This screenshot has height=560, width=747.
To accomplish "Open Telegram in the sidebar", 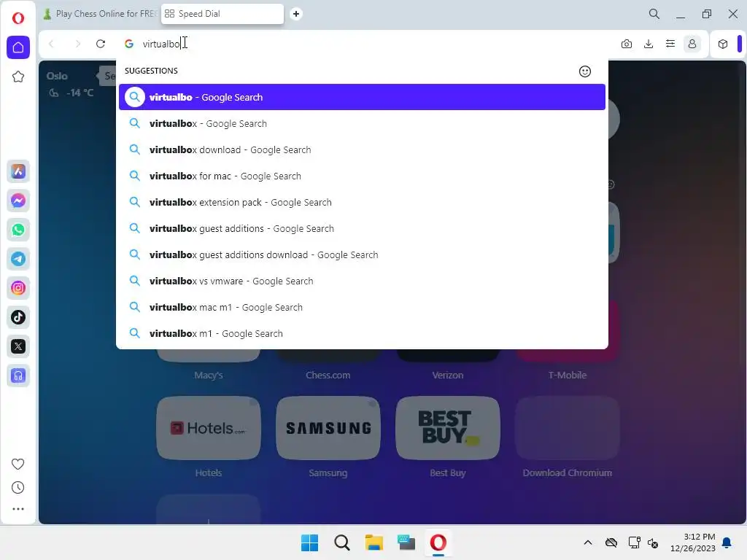I will pos(18,259).
